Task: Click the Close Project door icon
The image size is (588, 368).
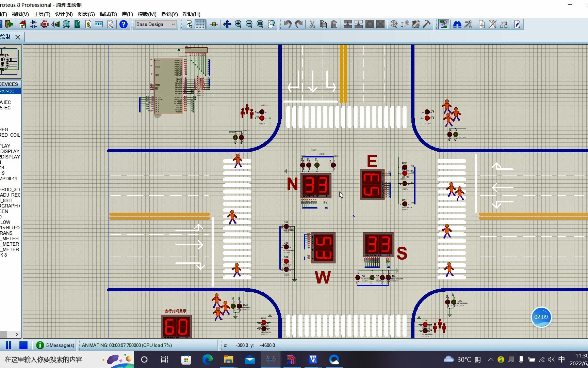Action: (x=10, y=24)
